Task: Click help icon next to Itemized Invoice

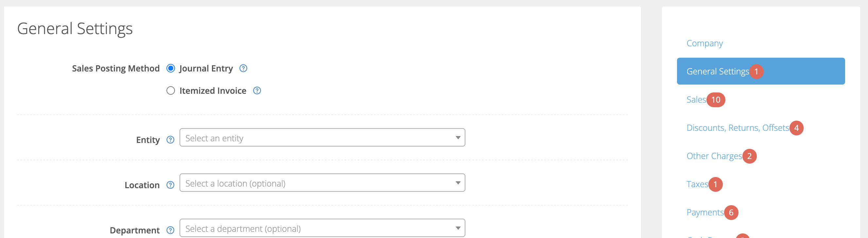Action: 257,91
